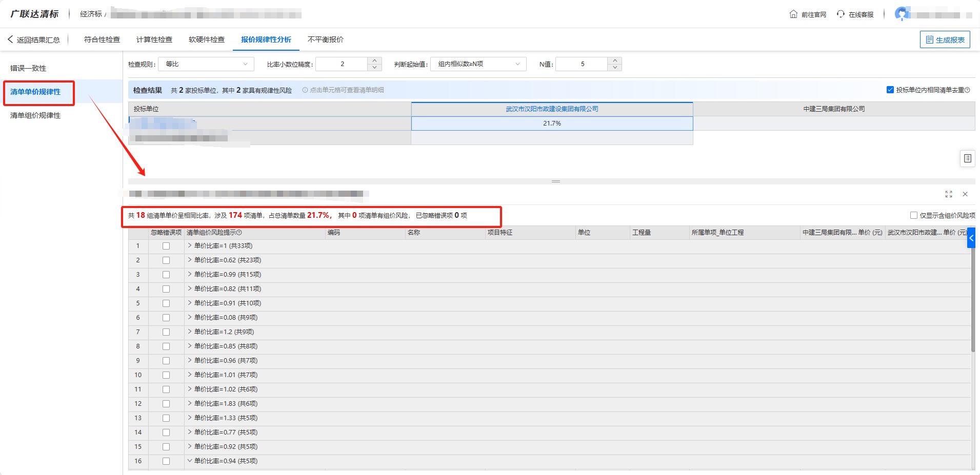
Task: Expand the 单价比率=1 (共33项) group
Action: 190,245
